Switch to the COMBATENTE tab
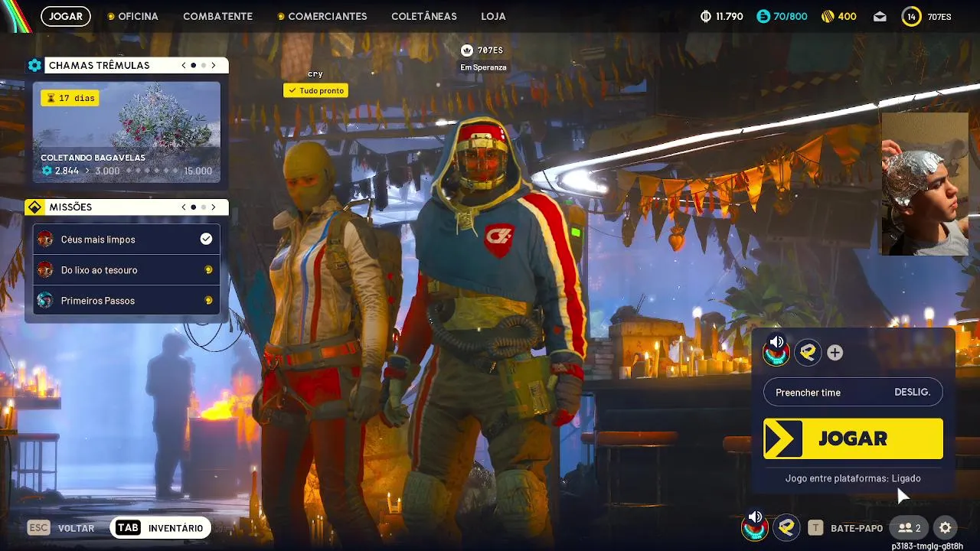 [217, 16]
